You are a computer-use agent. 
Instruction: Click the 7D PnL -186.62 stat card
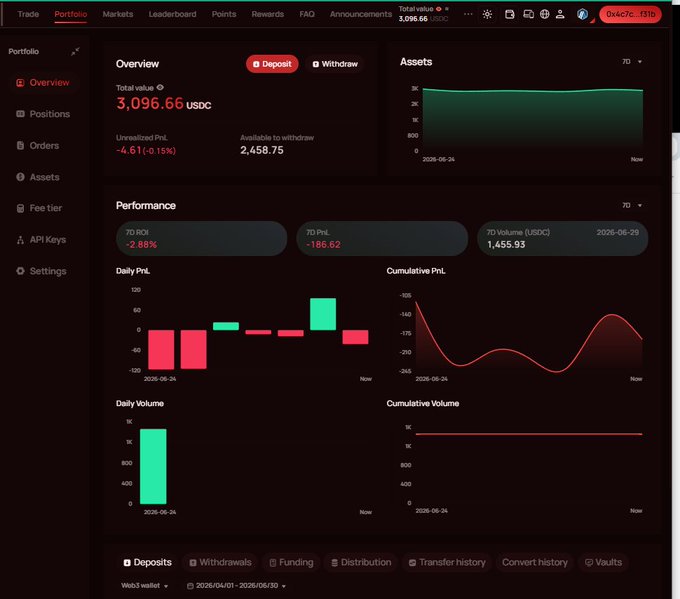382,239
